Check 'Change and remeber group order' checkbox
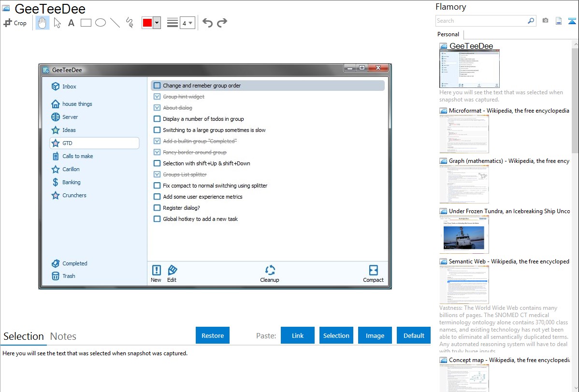 tap(157, 86)
